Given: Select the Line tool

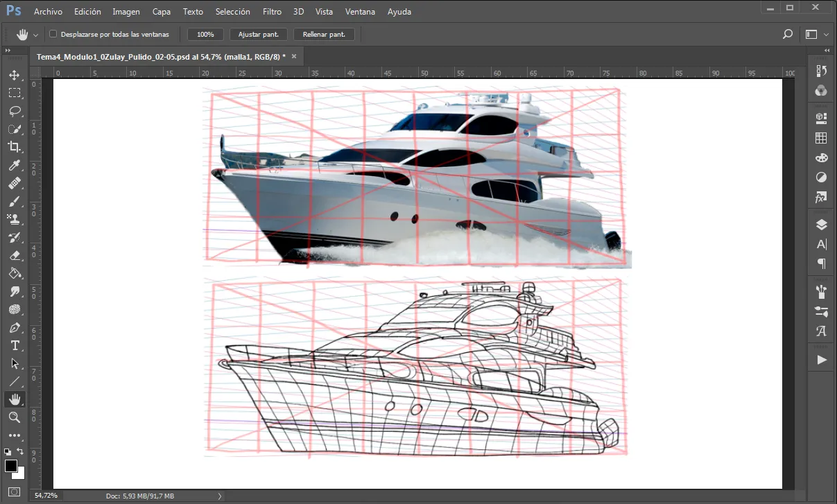Looking at the screenshot, I should [x=15, y=381].
